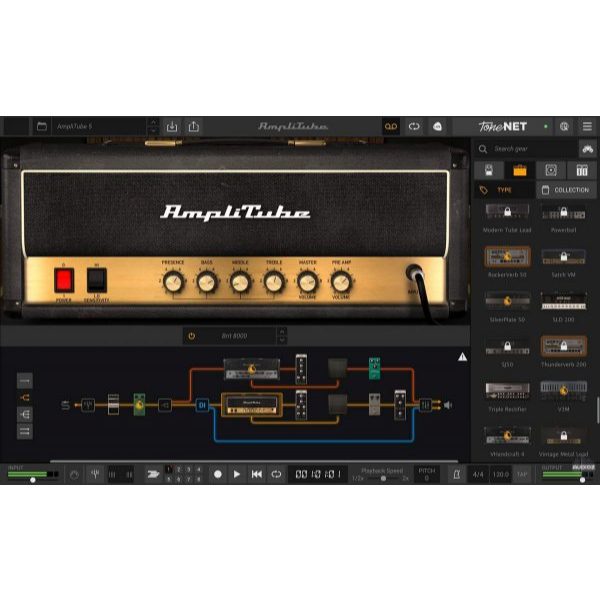This screenshot has width=600, height=600.
Task: Select the COLLECTION filter tab
Action: (x=566, y=190)
